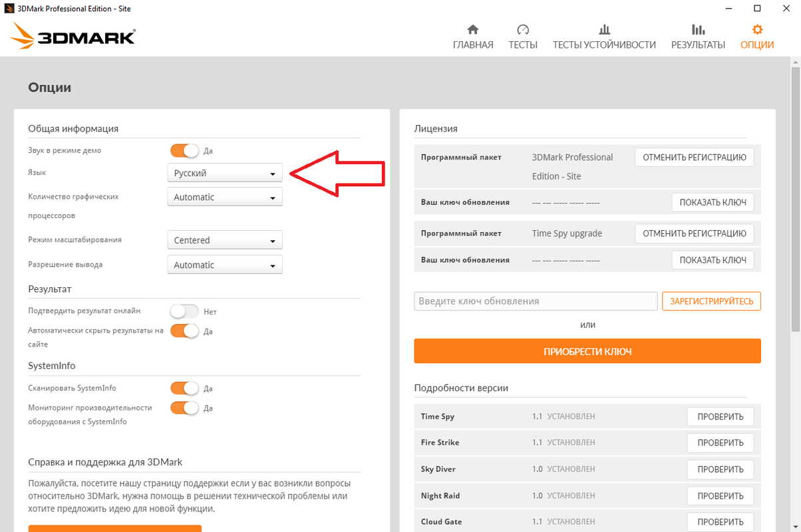Click the 3DMark logo
The height and width of the screenshot is (532, 801).
73,36
